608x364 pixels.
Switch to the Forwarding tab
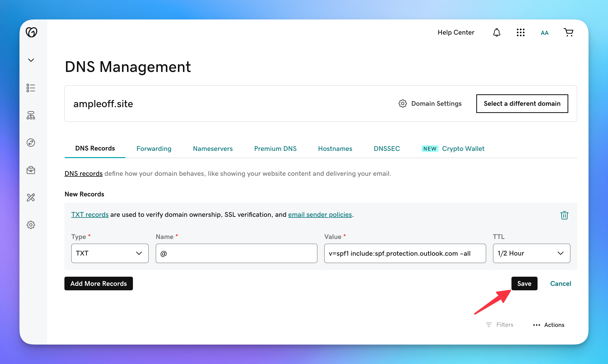(x=154, y=149)
